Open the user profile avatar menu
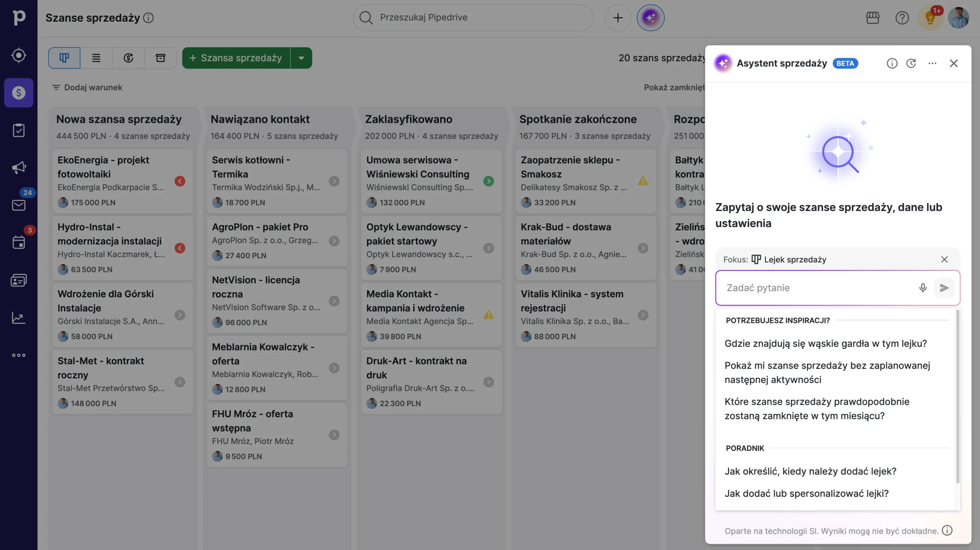Screen dimensions: 980x550 coord(959,18)
